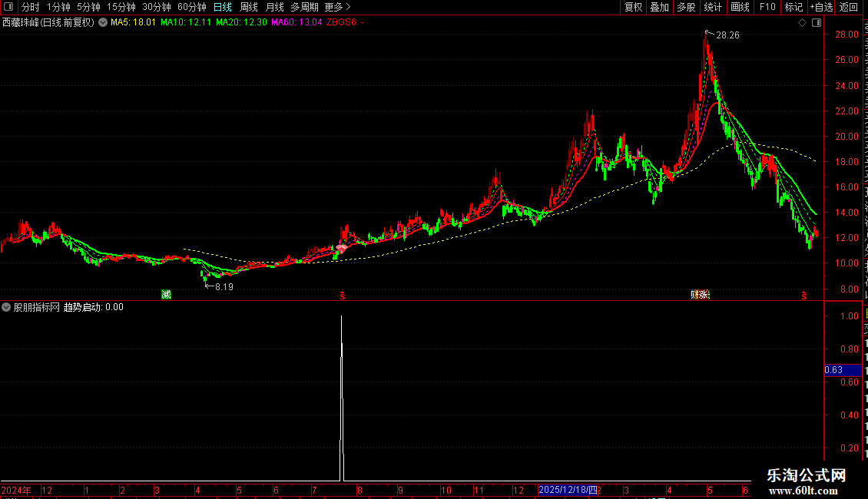
Task: Toggle the right side panel icon
Action: click(817, 23)
